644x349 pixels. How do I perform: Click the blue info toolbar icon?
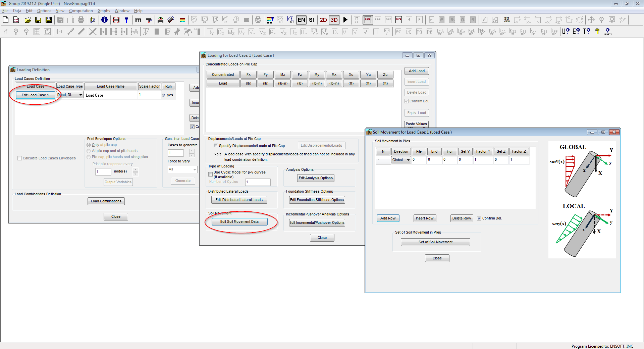tap(104, 20)
